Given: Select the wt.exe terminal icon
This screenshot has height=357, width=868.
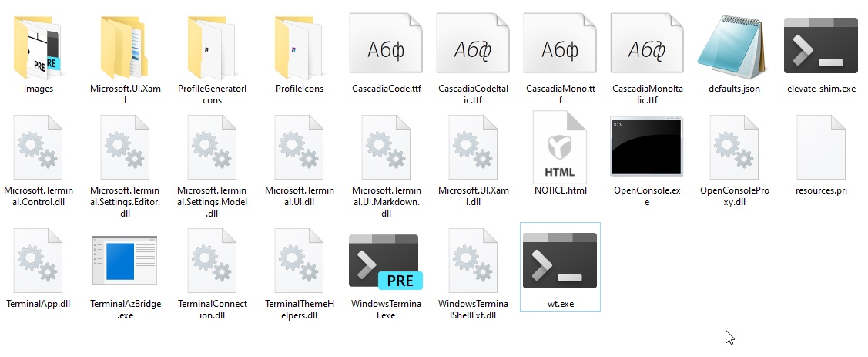Looking at the screenshot, I should (x=560, y=261).
